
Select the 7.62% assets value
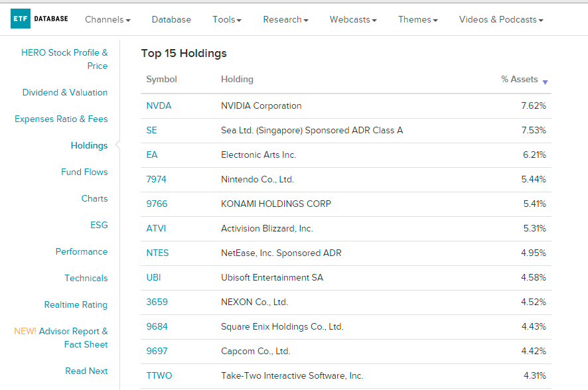click(534, 106)
